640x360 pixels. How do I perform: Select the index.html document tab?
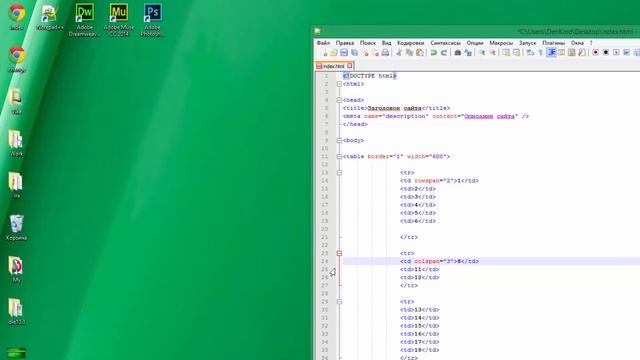(334, 66)
